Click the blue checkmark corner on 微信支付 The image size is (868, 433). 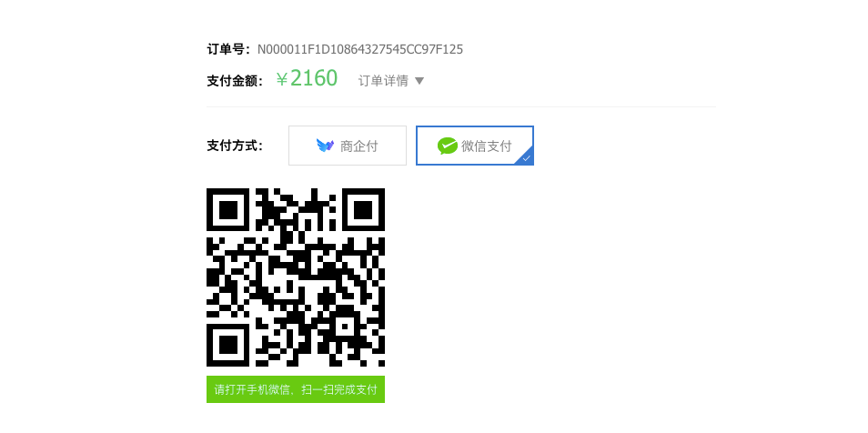pos(526,157)
